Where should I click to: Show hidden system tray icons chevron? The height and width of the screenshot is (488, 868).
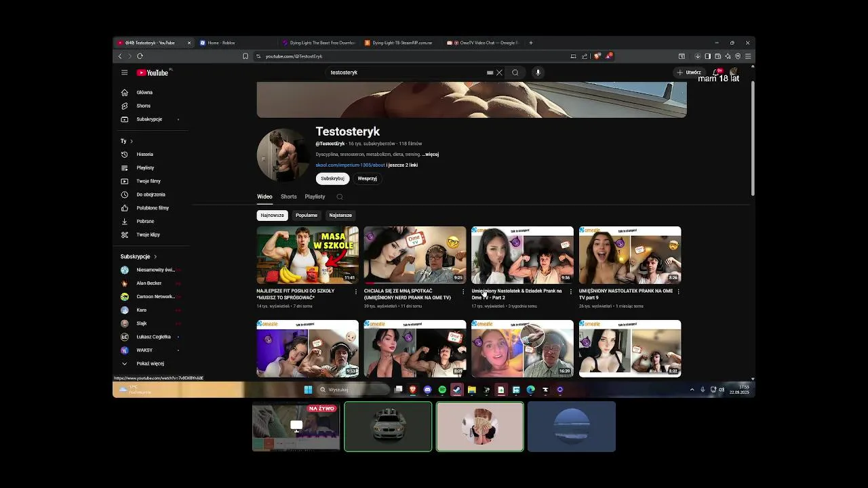coord(692,390)
